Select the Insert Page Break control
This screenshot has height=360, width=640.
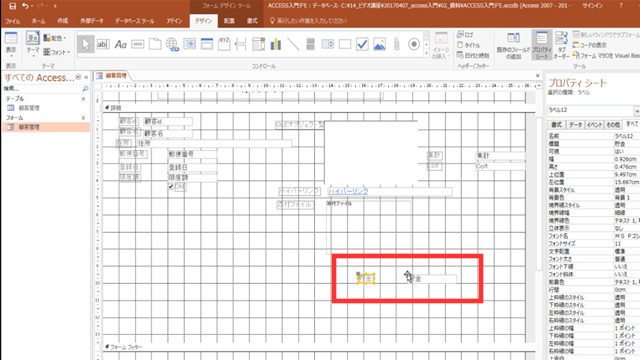241,44
